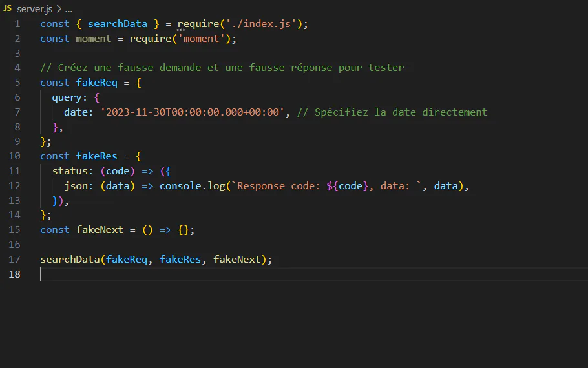Viewport: 588px width, 368px height.
Task: Click line number 5 in gutter
Action: coord(17,83)
